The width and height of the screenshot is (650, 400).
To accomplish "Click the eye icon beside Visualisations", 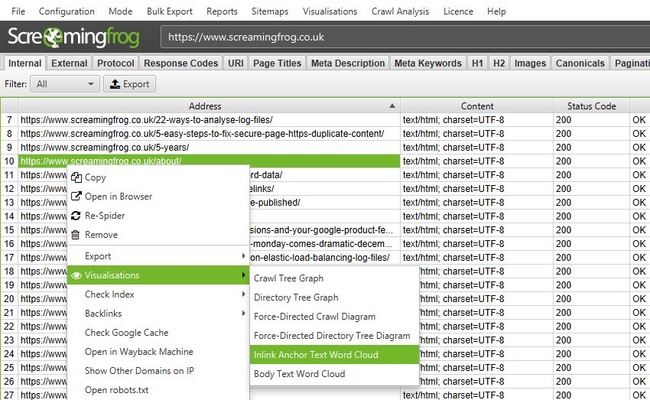I will click(x=75, y=275).
